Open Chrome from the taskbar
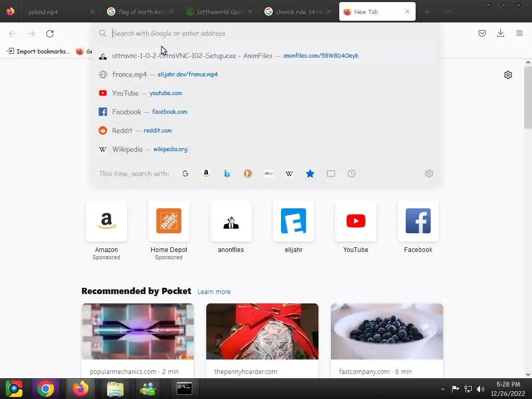The image size is (532, 399). pyautogui.click(x=46, y=389)
